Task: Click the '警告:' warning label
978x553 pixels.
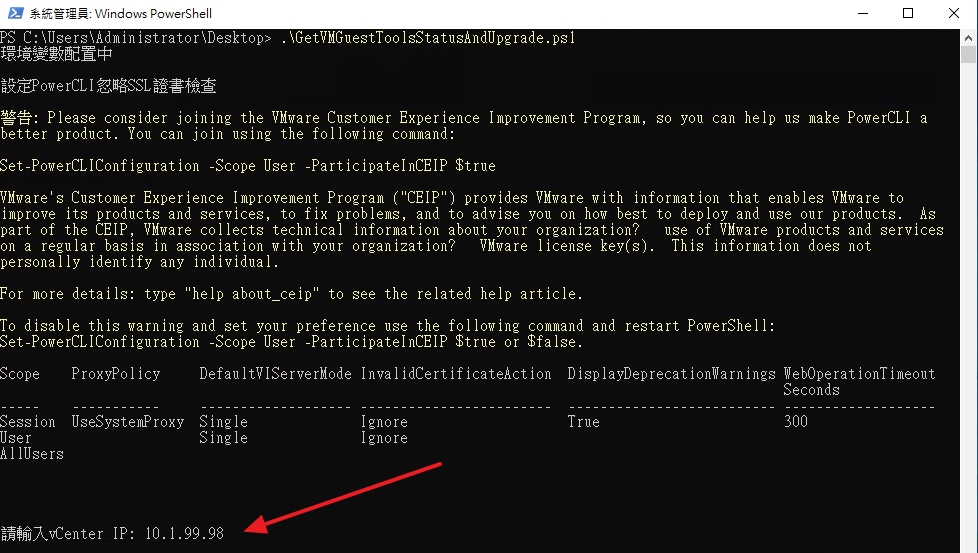Action: (x=20, y=118)
